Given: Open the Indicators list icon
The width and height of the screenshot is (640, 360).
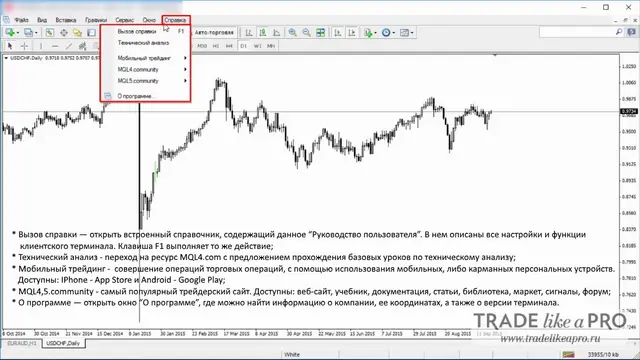Looking at the screenshot, I should (368, 33).
